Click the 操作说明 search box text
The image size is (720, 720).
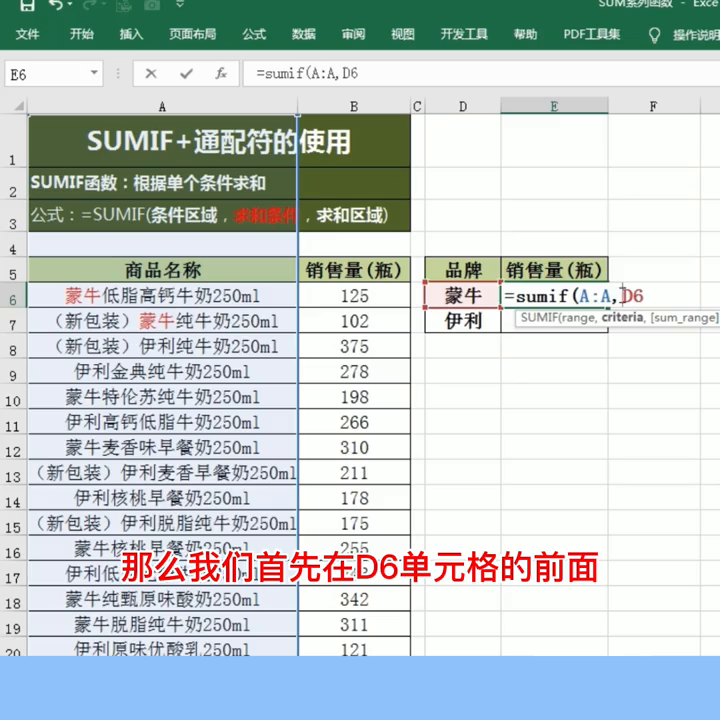(696, 35)
